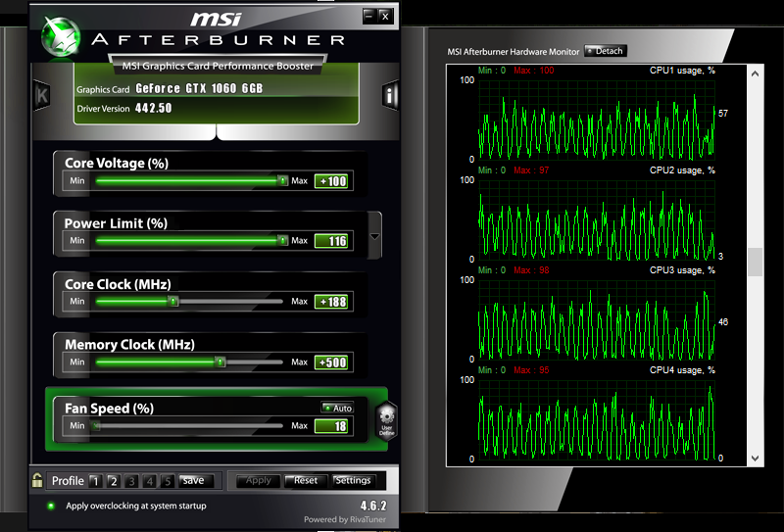Click the Power Limit 116 value field
784x532 pixels.
click(331, 241)
